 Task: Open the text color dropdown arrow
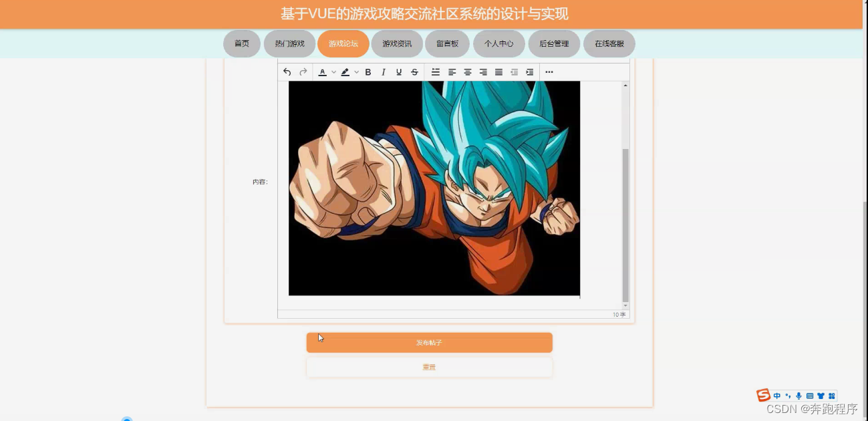(333, 72)
